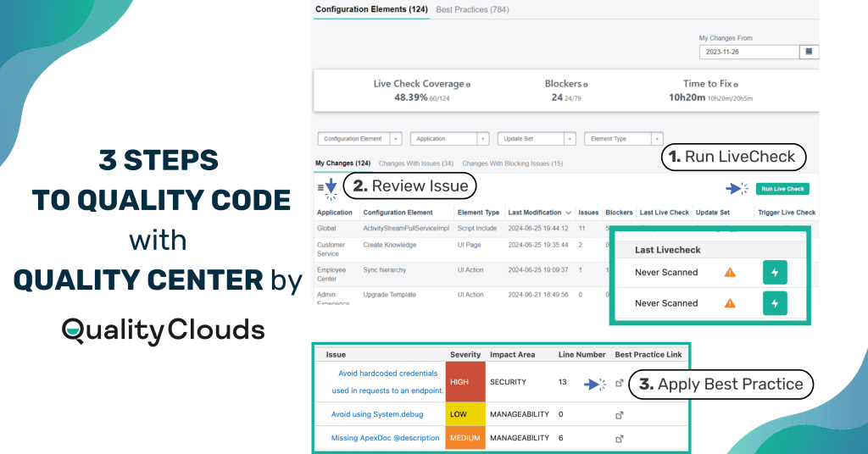Click the Update Set column header
The width and height of the screenshot is (868, 454).
[x=712, y=213]
